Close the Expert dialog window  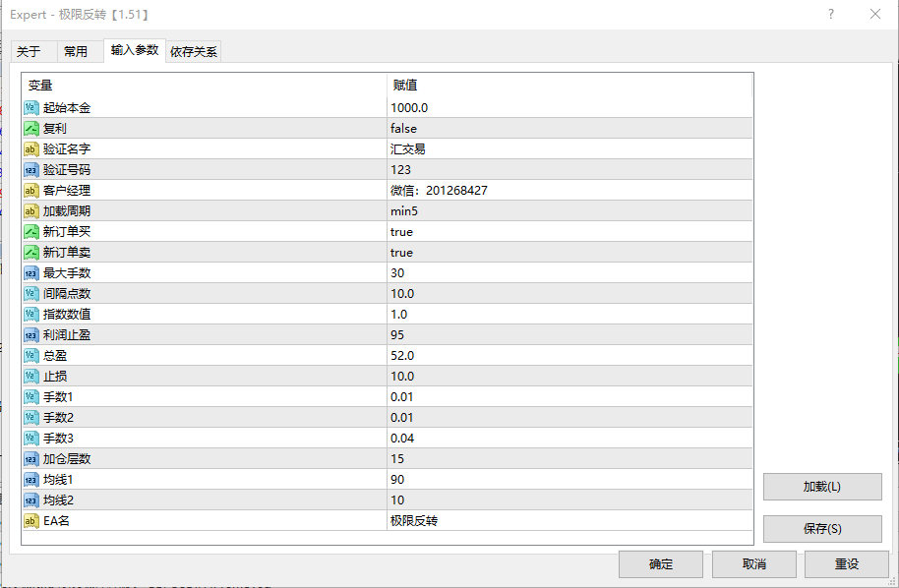coord(875,15)
